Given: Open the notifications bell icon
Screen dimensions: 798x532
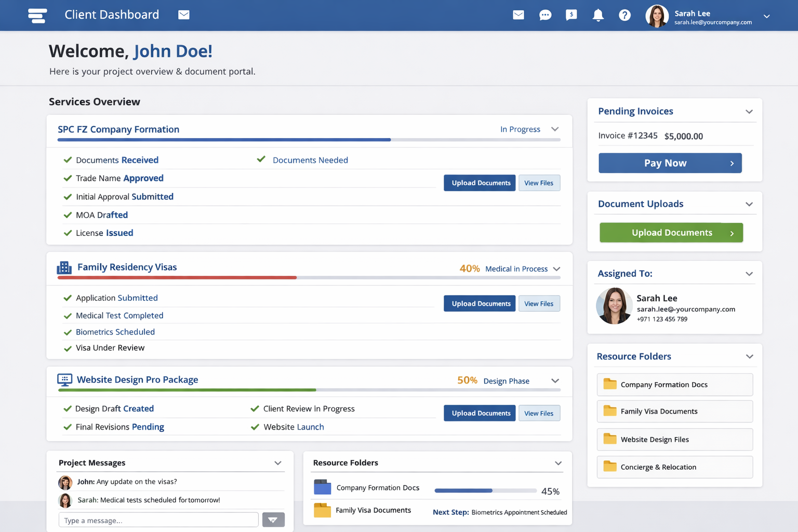Looking at the screenshot, I should point(598,15).
